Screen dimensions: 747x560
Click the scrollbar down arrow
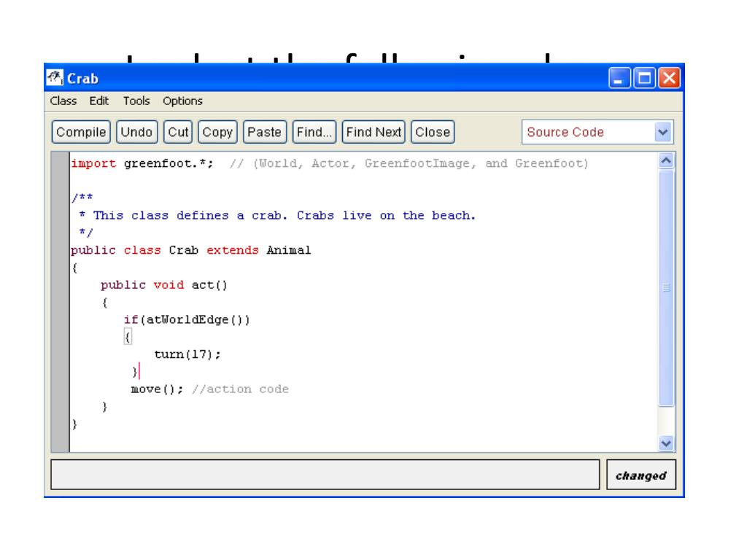pos(666,443)
